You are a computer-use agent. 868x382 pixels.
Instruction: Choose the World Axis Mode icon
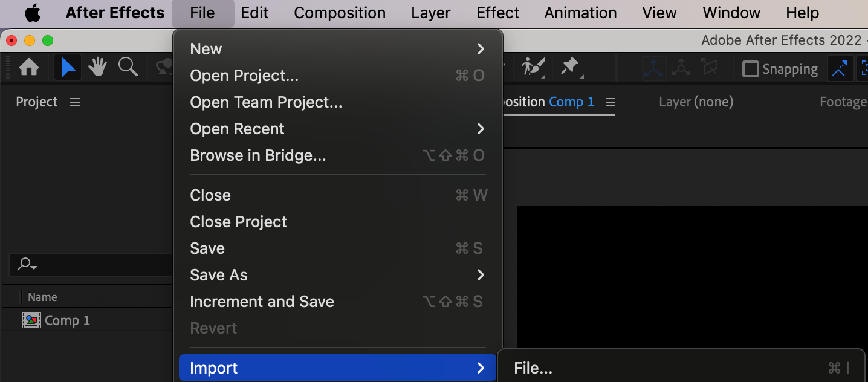681,68
